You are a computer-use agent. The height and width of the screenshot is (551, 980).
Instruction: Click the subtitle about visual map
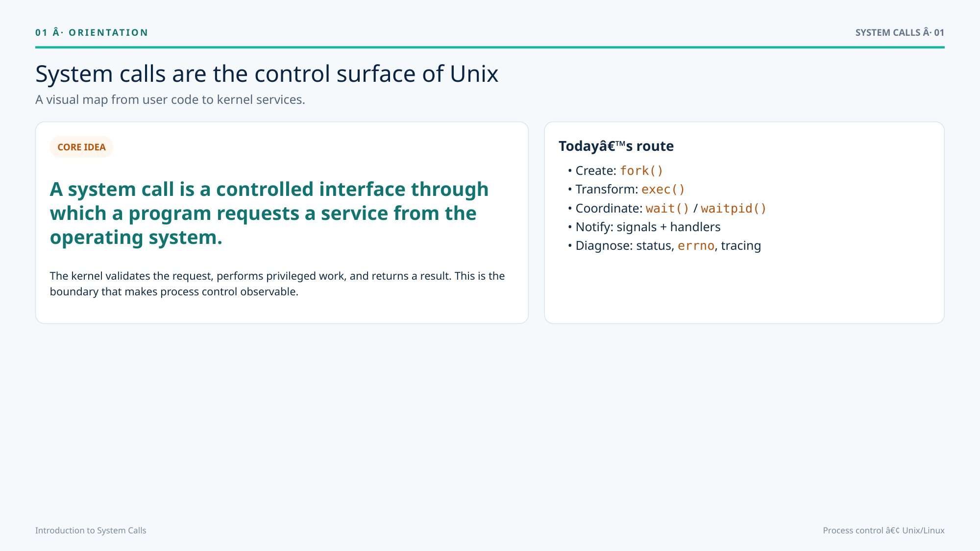(170, 99)
